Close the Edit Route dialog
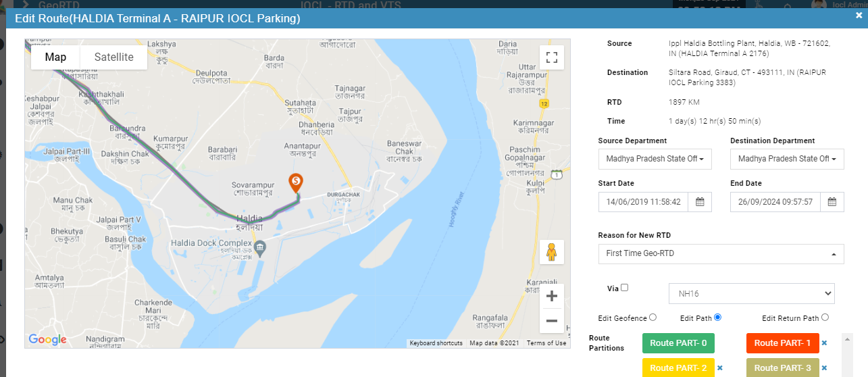Screen dimensions: 868x377 pos(859,15)
